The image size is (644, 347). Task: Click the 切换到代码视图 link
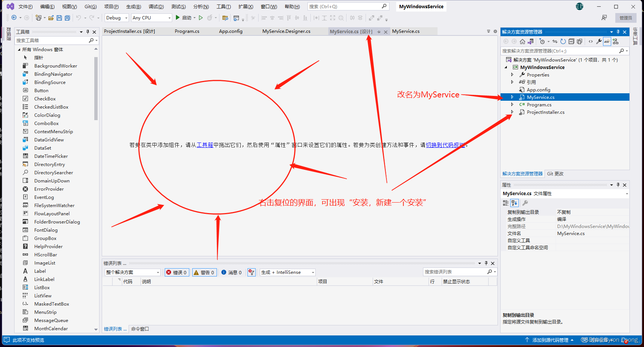point(445,145)
